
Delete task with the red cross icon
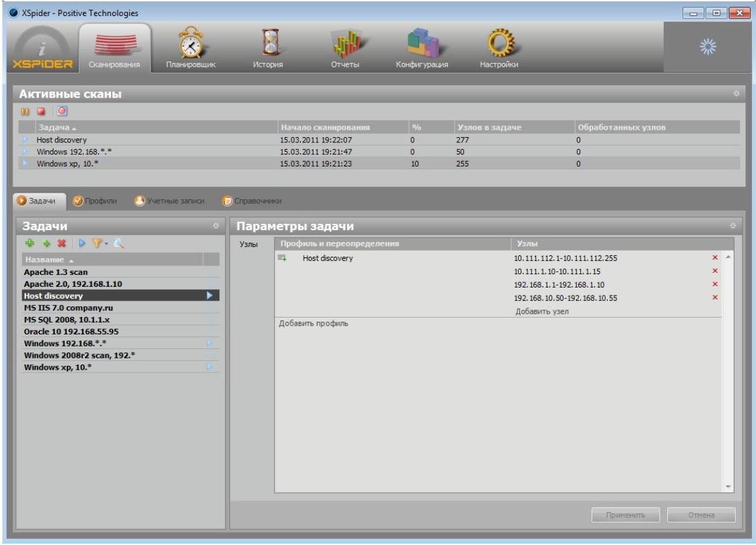click(x=61, y=243)
